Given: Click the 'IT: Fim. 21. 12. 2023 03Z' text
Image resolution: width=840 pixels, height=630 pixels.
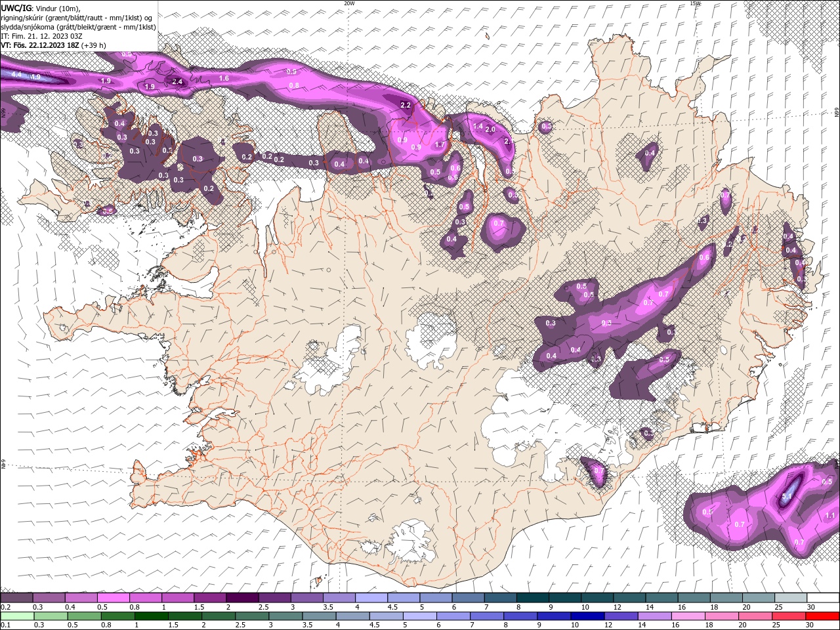Looking at the screenshot, I should coord(41,36).
